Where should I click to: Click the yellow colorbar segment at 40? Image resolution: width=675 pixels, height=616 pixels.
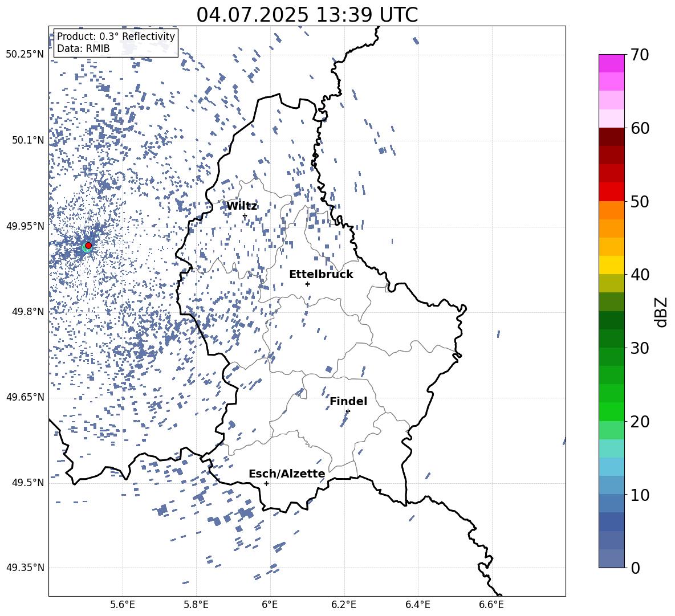(x=611, y=265)
